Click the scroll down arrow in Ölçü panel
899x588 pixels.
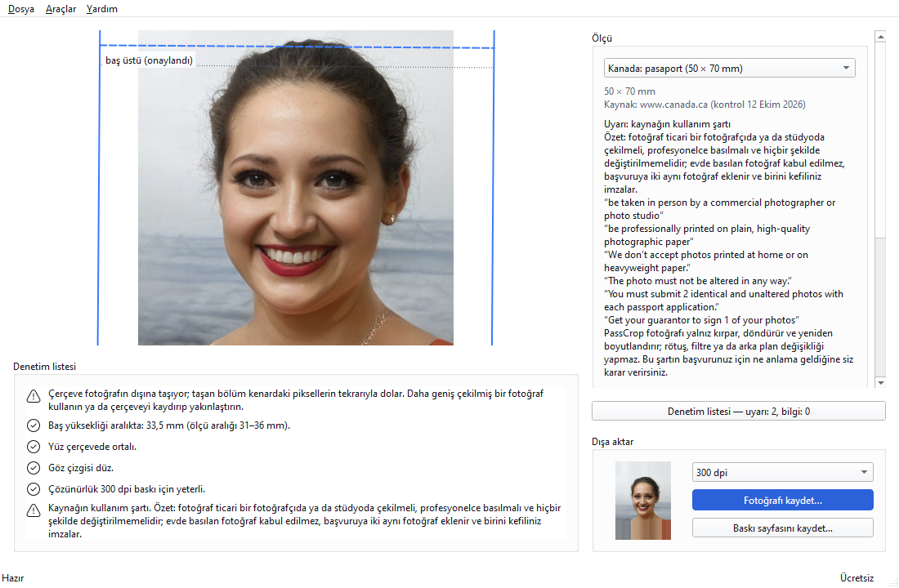point(881,382)
